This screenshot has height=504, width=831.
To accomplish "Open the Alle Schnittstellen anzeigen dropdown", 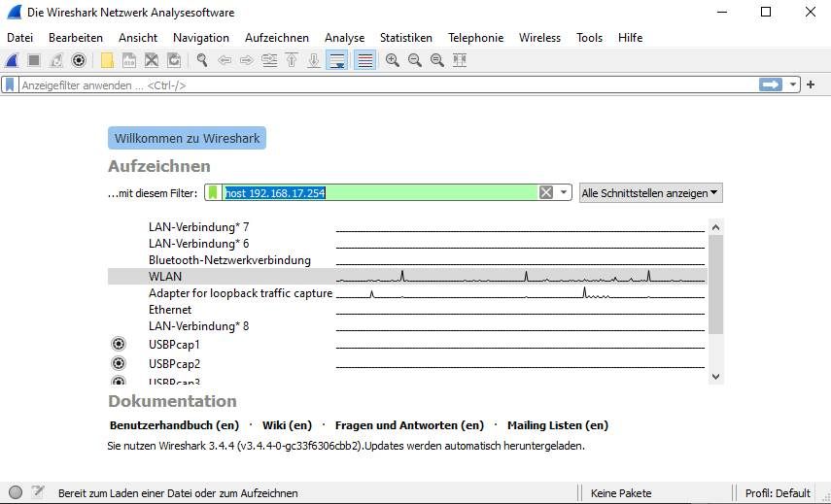I will 650,193.
